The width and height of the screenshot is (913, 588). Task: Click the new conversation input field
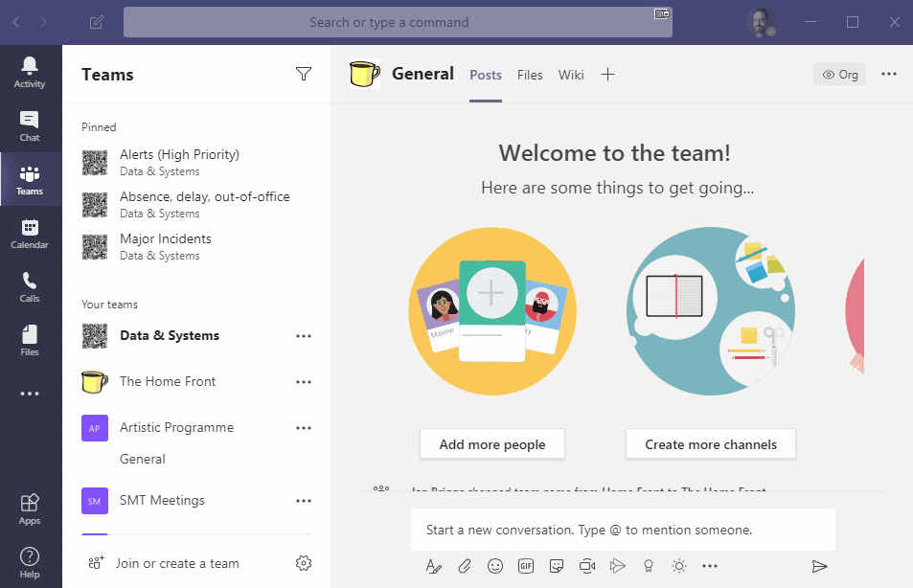click(x=623, y=529)
